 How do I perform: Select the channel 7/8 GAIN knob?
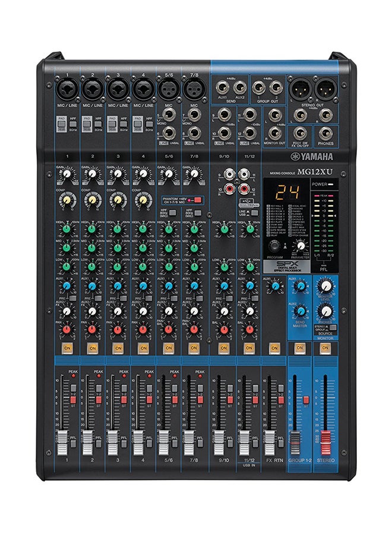(x=194, y=174)
